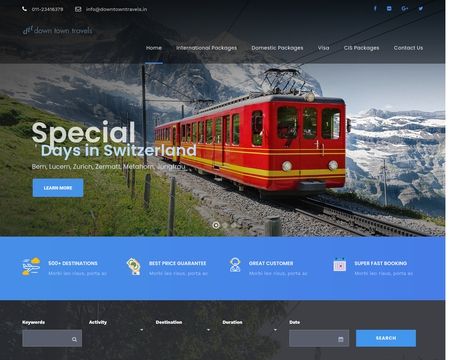Image resolution: width=450 pixels, height=360 pixels.
Task: Click the info@downtowntravels.in email link
Action: 116,9
